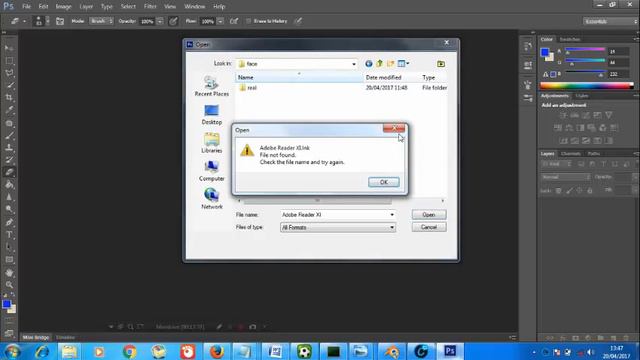Click the Open button in the Open dialog
Image resolution: width=640 pixels, height=360 pixels.
(429, 214)
